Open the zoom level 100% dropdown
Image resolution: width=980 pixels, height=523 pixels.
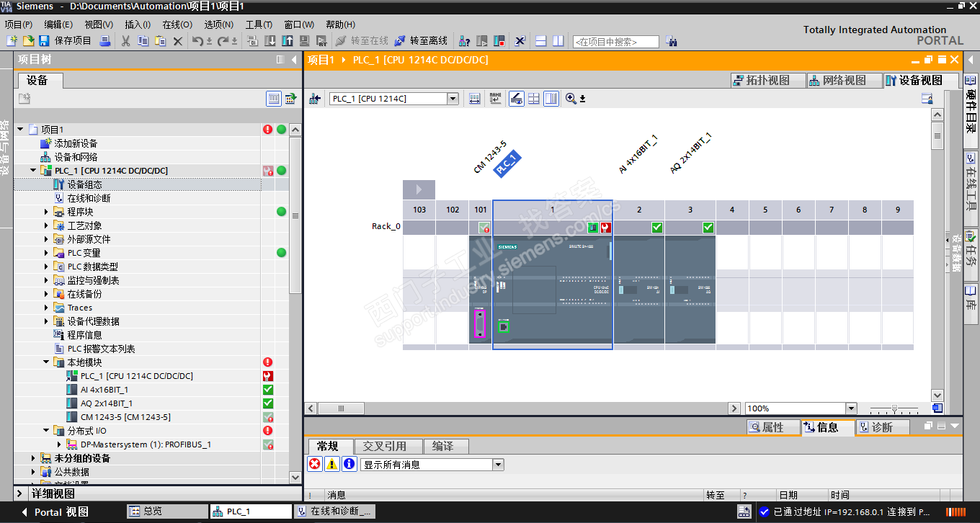pos(851,408)
